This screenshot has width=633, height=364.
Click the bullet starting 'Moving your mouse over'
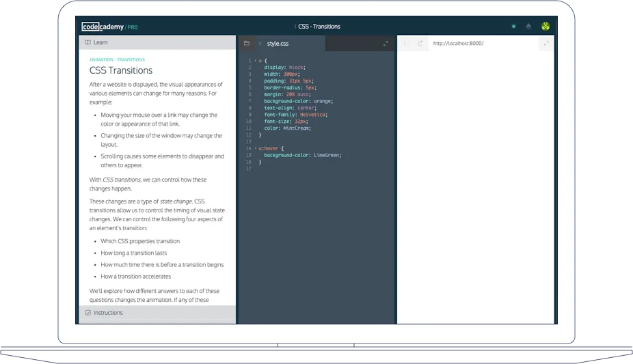click(159, 120)
